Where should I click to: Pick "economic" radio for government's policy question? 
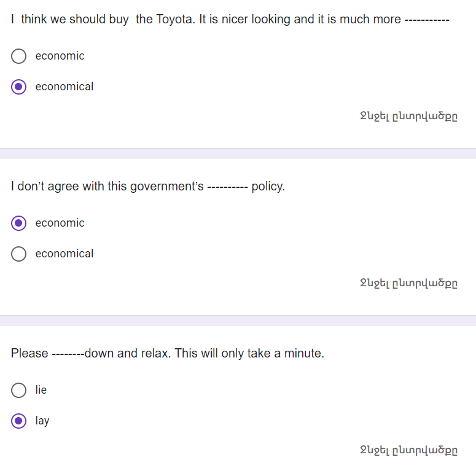pos(19,223)
